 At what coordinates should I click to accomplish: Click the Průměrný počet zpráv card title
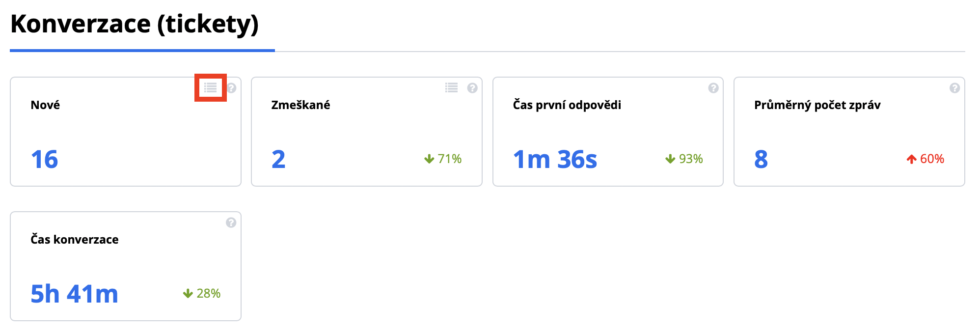(817, 105)
